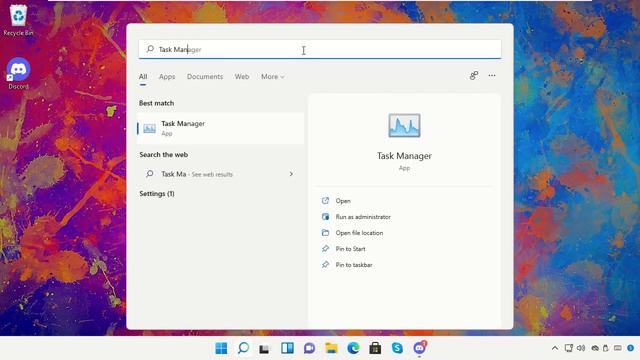Open Task View from the taskbar
Viewport: 640px width, 360px height.
(x=265, y=349)
